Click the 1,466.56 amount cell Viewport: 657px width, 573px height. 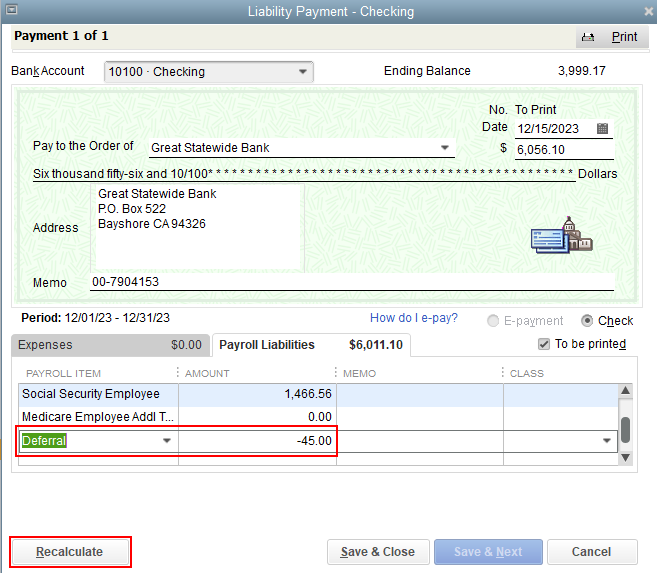[x=257, y=394]
